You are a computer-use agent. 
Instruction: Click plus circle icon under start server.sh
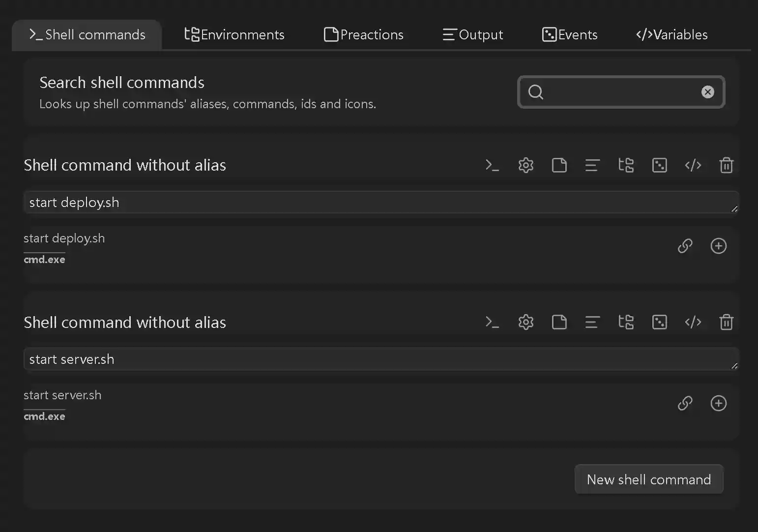(718, 403)
